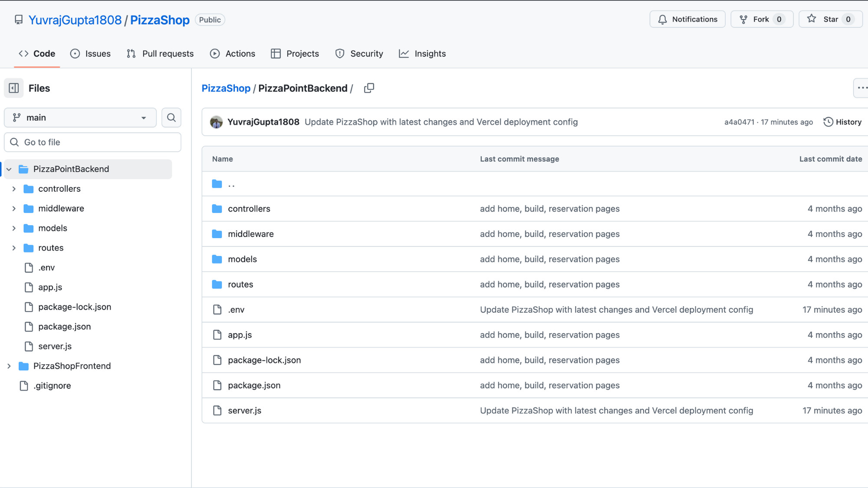
Task: Click the 17 minutes ago date on .env row
Action: pyautogui.click(x=832, y=310)
